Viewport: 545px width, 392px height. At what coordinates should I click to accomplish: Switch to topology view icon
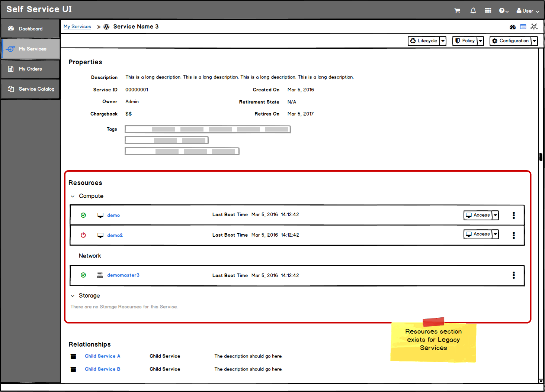(534, 27)
